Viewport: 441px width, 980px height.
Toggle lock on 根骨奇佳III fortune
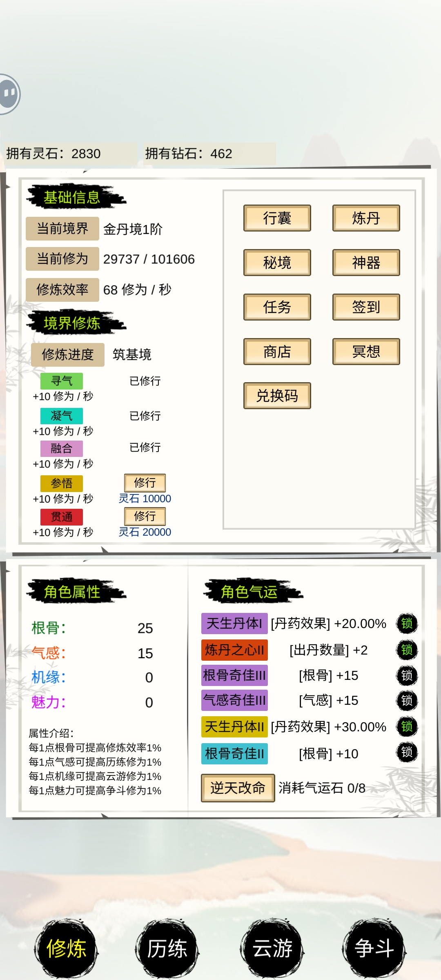[407, 675]
